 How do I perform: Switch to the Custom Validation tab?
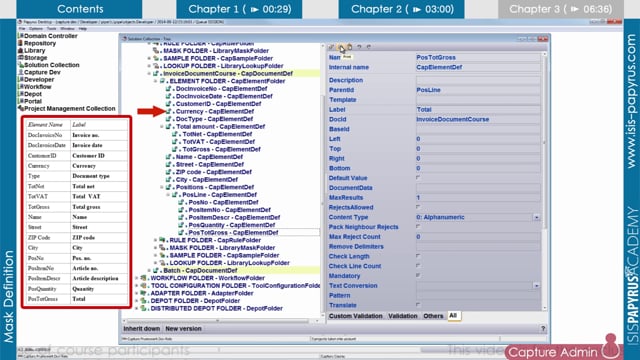coord(356,316)
